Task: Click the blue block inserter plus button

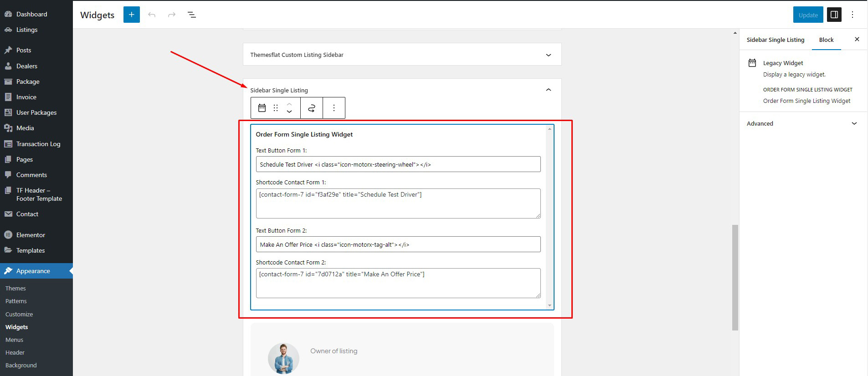Action: pyautogui.click(x=132, y=15)
